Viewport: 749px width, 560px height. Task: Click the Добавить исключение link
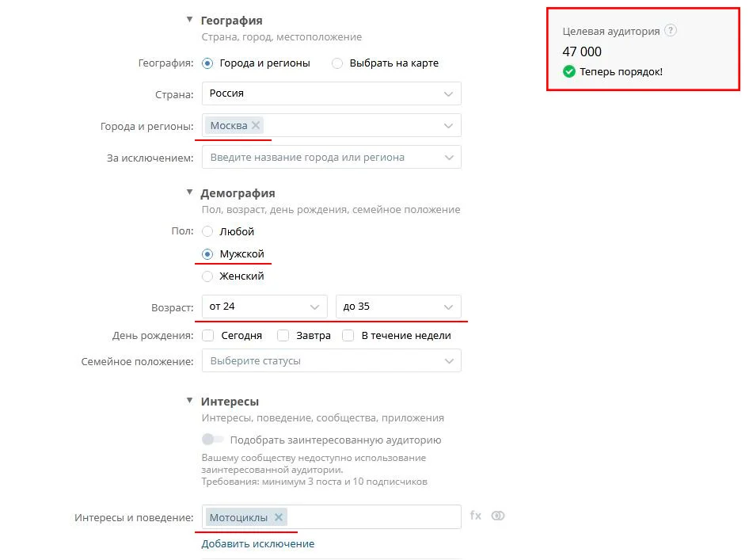pyautogui.click(x=257, y=544)
